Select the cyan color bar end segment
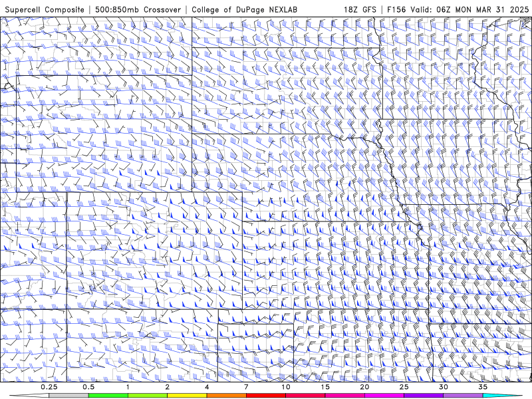 [502, 396]
